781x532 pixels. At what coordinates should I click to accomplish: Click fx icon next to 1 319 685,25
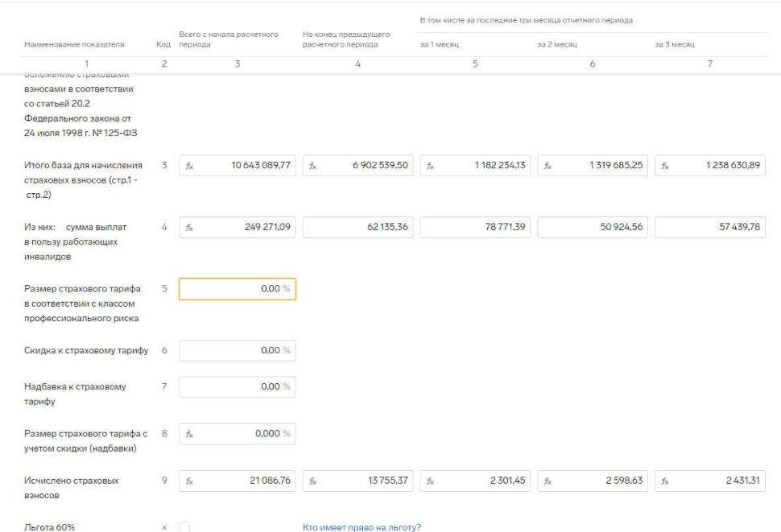[548, 167]
